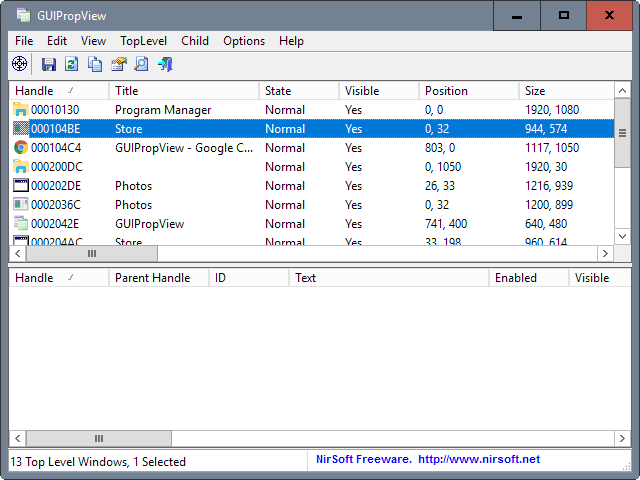Sort upper list by Title column
Image resolution: width=640 pixels, height=480 pixels.
click(184, 91)
